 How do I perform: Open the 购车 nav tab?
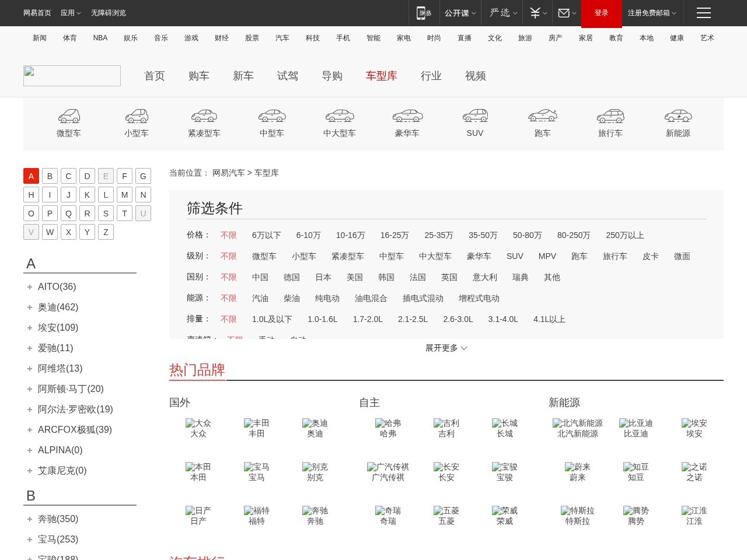click(199, 76)
